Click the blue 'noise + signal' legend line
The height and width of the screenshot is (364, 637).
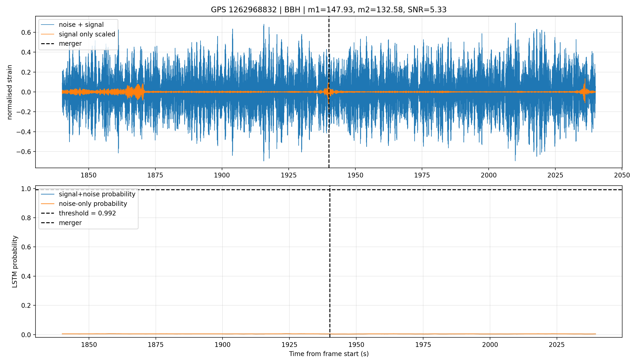pos(48,25)
